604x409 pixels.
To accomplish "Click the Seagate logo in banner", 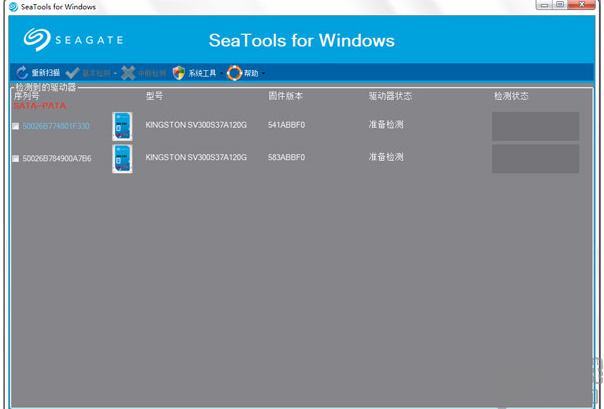I will click(x=74, y=40).
